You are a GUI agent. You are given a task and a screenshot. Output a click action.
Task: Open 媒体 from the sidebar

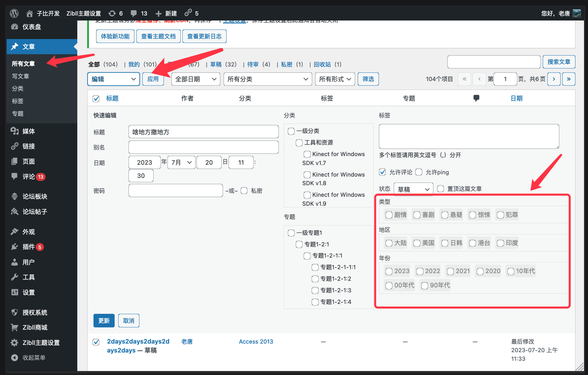pos(28,131)
